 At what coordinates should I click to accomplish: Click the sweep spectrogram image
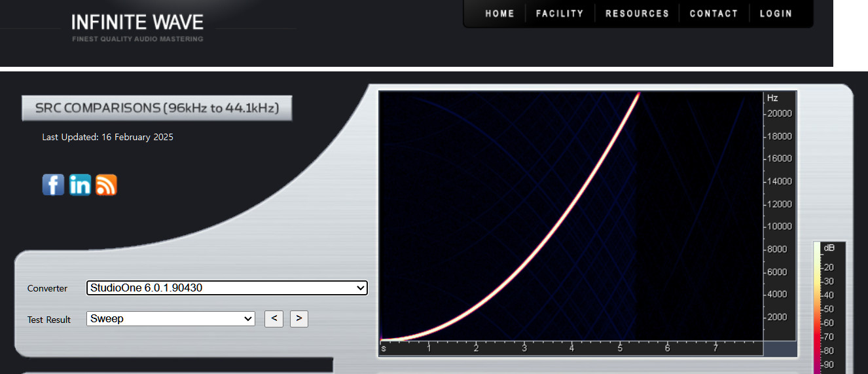[571, 216]
